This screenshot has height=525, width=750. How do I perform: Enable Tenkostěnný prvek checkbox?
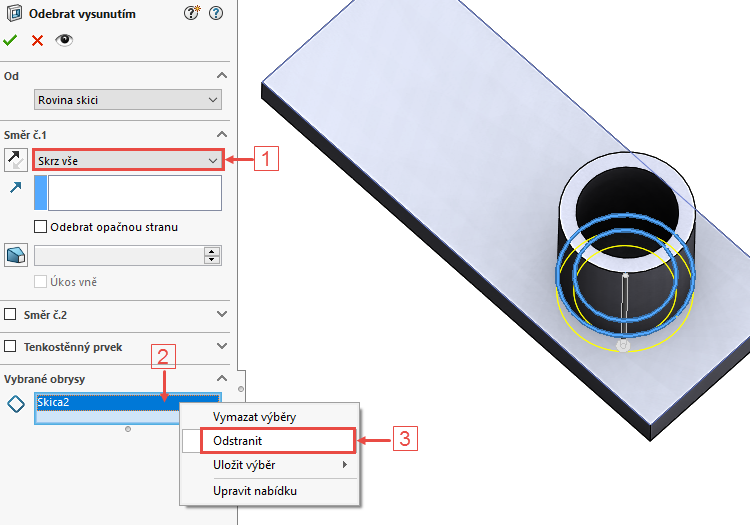(10, 346)
